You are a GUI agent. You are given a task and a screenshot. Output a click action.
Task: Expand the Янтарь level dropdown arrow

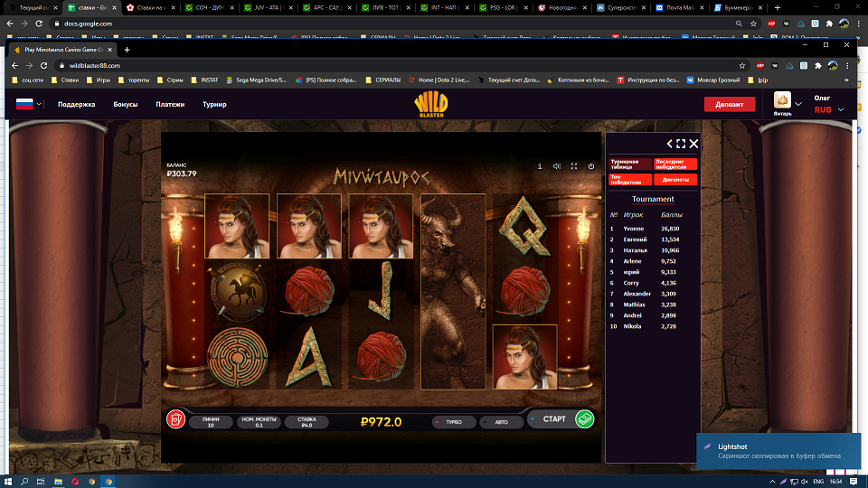point(798,104)
